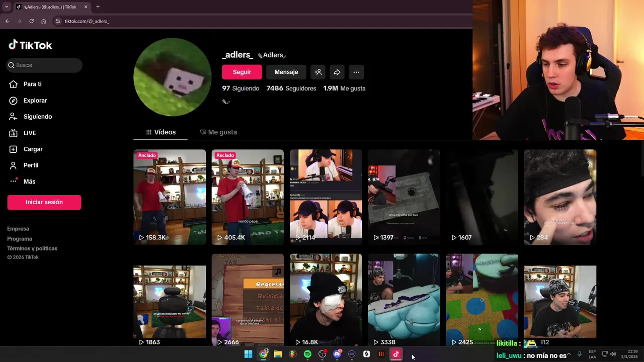Click Empresa footer link
The width and height of the screenshot is (644, 362).
point(18,229)
